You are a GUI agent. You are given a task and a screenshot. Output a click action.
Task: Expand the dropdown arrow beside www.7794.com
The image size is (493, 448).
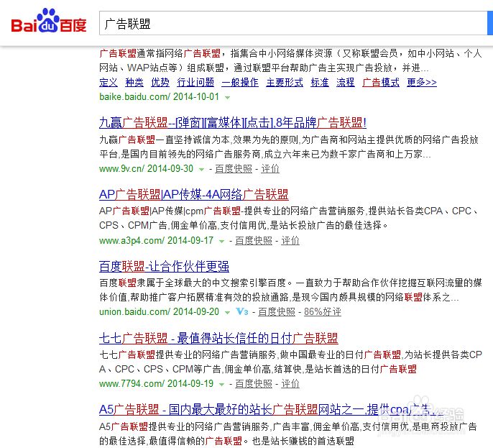[221, 385]
